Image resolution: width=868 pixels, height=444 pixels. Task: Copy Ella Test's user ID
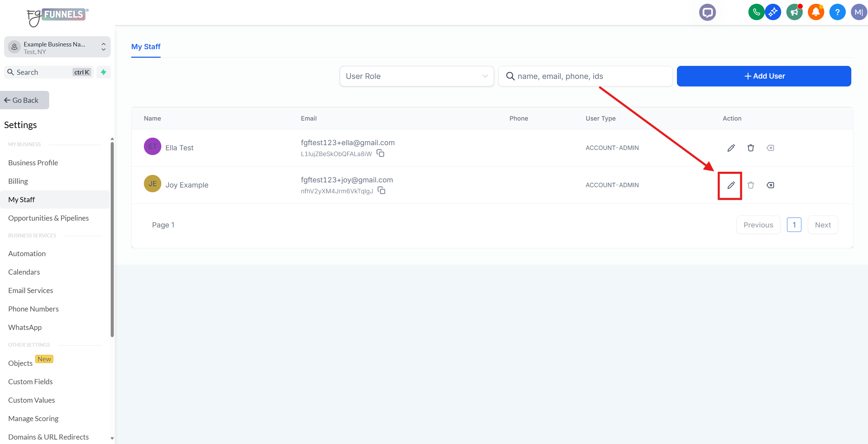(380, 153)
